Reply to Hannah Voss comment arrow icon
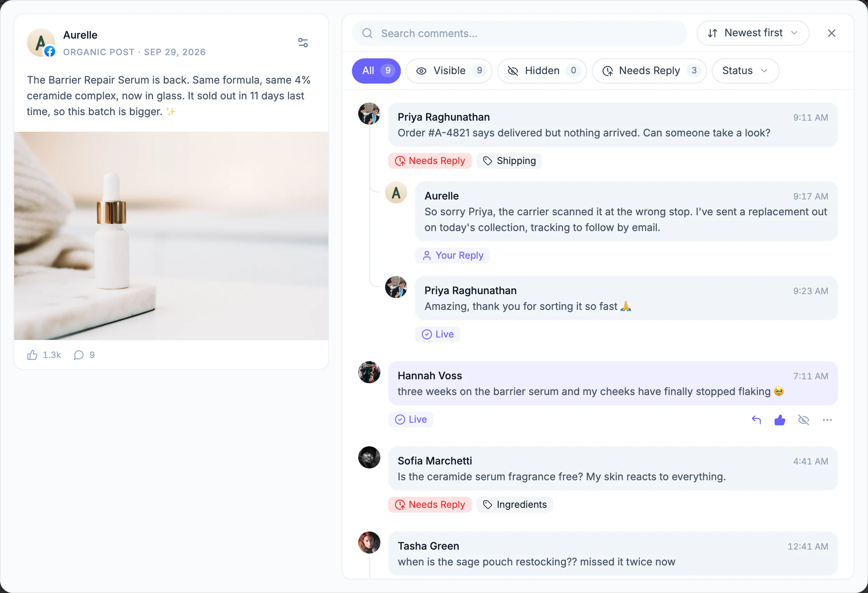 [756, 420]
